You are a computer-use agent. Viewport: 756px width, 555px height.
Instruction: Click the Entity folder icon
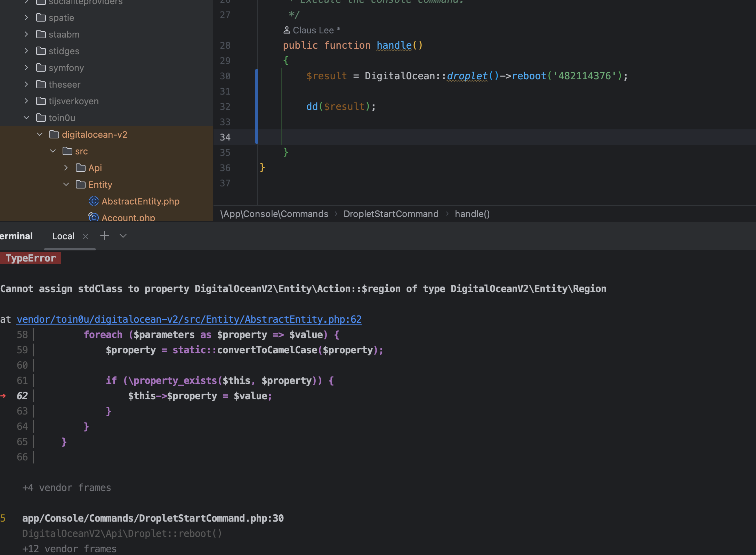(x=80, y=184)
